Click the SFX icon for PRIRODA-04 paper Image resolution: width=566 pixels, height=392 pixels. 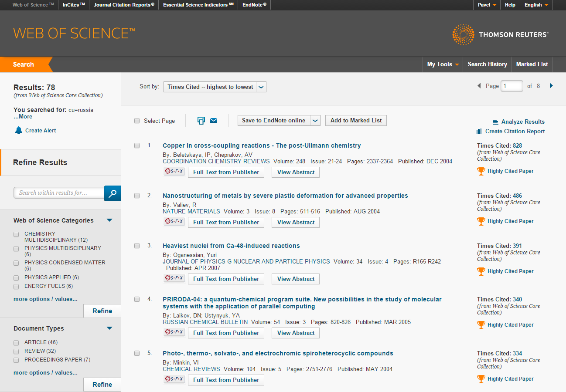(x=174, y=332)
